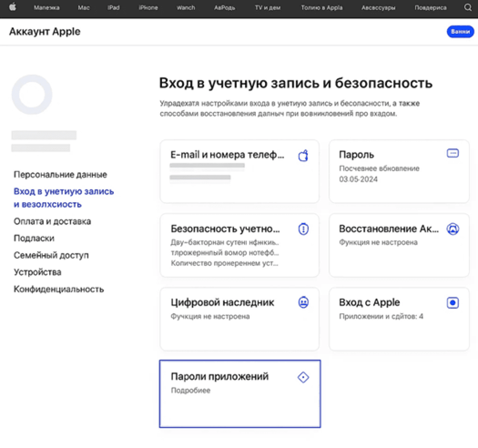The image size is (478, 448).
Task: Click the Вход с Apple card icon
Action: tap(453, 302)
